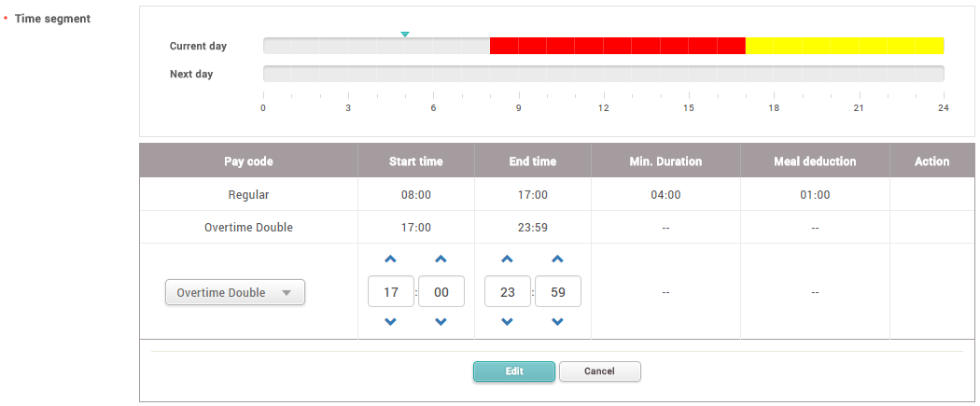Increase the end time hour with up arrow
Screen dimensions: 980x406
[x=508, y=259]
